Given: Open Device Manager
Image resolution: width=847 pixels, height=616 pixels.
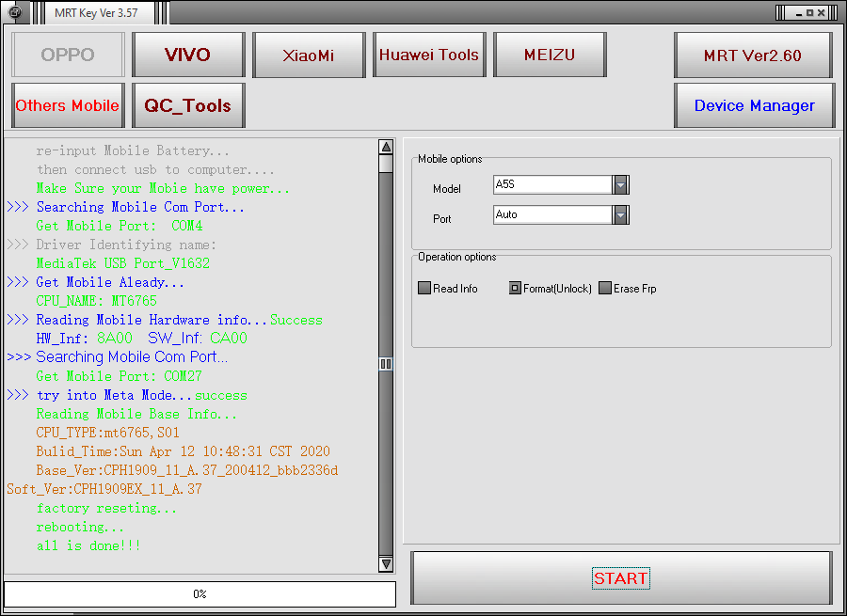Looking at the screenshot, I should click(754, 105).
